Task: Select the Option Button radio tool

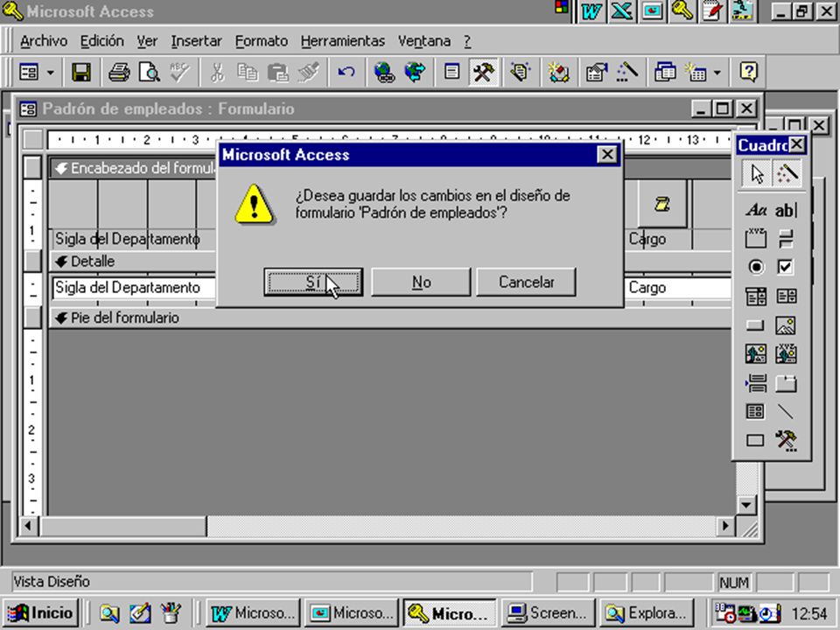Action: click(756, 268)
